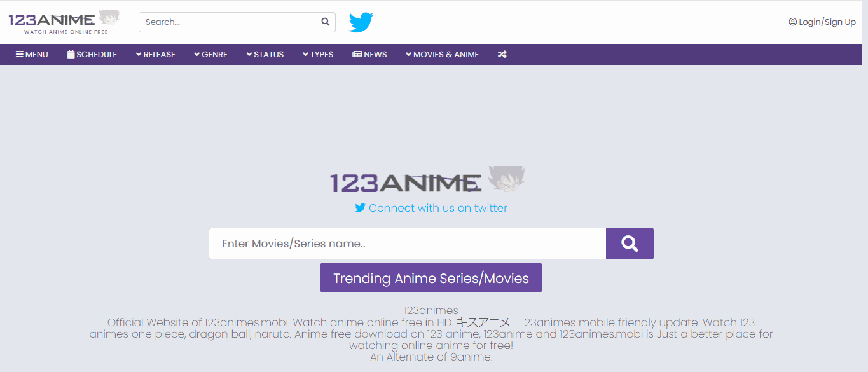The width and height of the screenshot is (868, 372).
Task: Expand the TYPES dropdown
Action: [x=318, y=55]
